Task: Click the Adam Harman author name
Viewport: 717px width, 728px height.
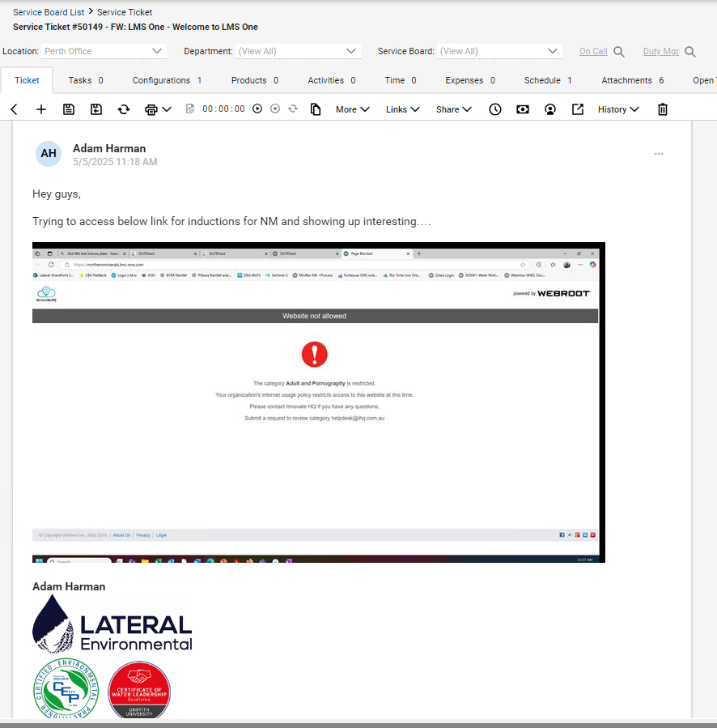Action: click(109, 148)
